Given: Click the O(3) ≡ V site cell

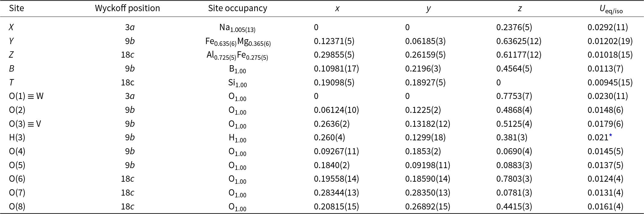Looking at the screenshot, I should coord(25,124).
